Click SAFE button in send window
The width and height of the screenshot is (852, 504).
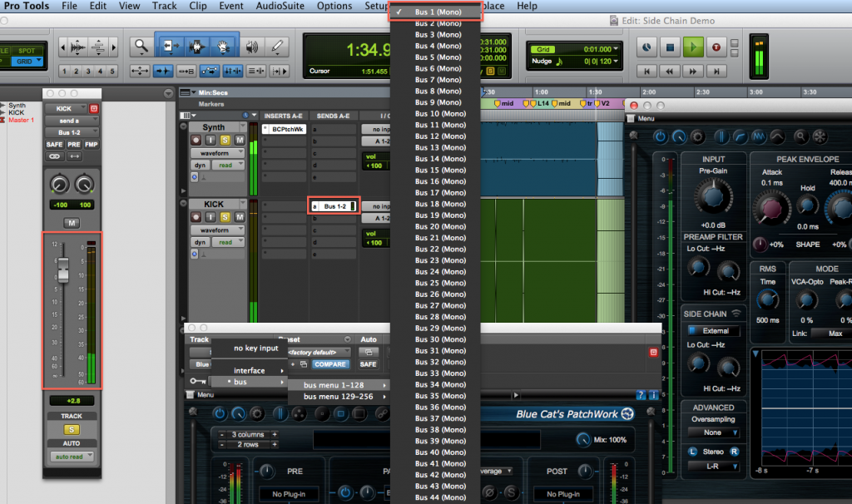tap(54, 145)
